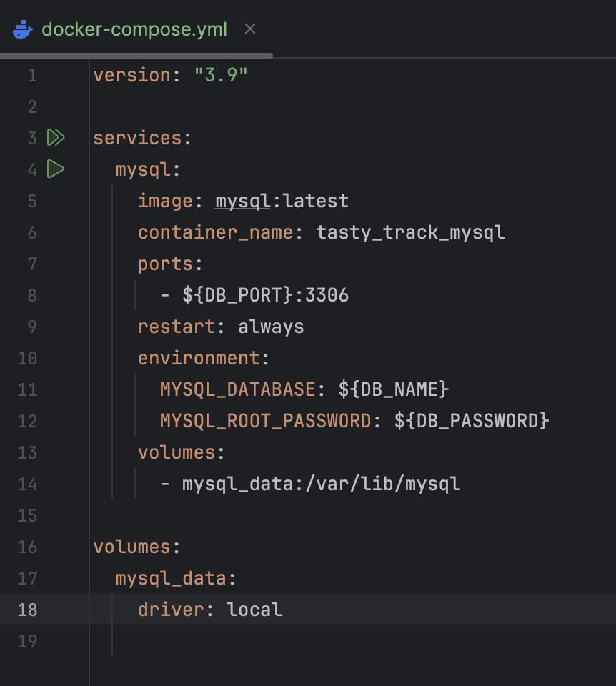Click the tasty_track_mysql value
616x686 pixels.
point(410,232)
